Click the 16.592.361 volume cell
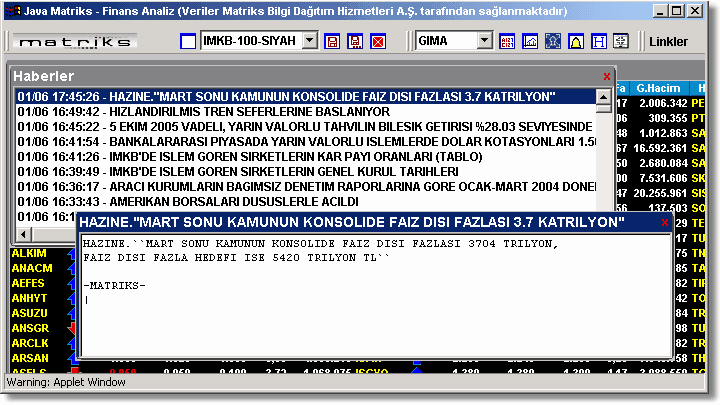720x405 pixels. 660,148
